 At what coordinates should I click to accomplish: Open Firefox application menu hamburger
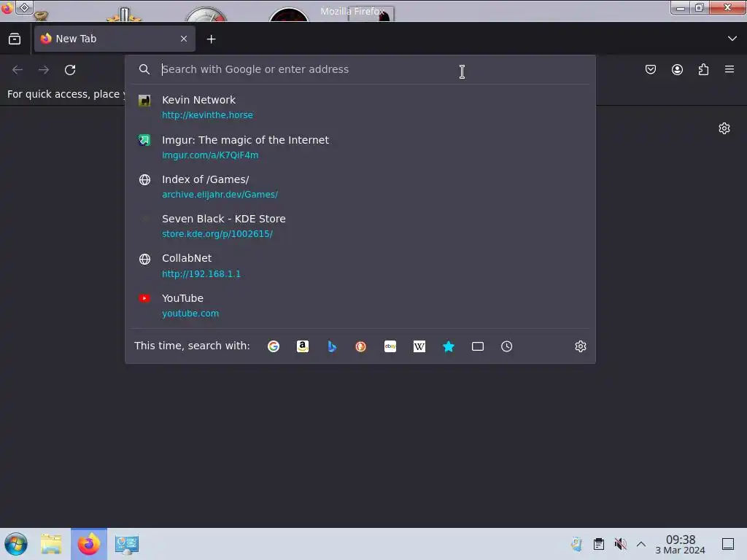coord(729,69)
